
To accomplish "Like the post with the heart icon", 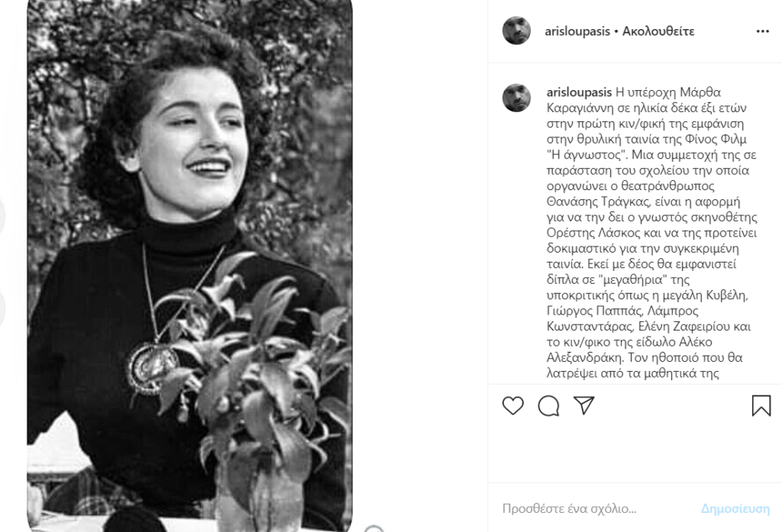I will coord(512,405).
